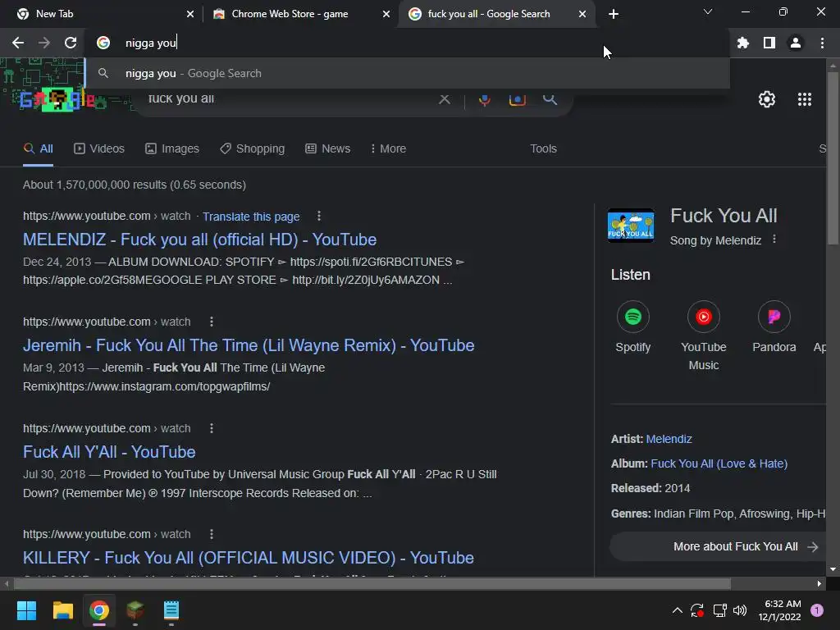This screenshot has height=630, width=840.
Task: Close the Chrome Web Store tab
Action: 386,14
